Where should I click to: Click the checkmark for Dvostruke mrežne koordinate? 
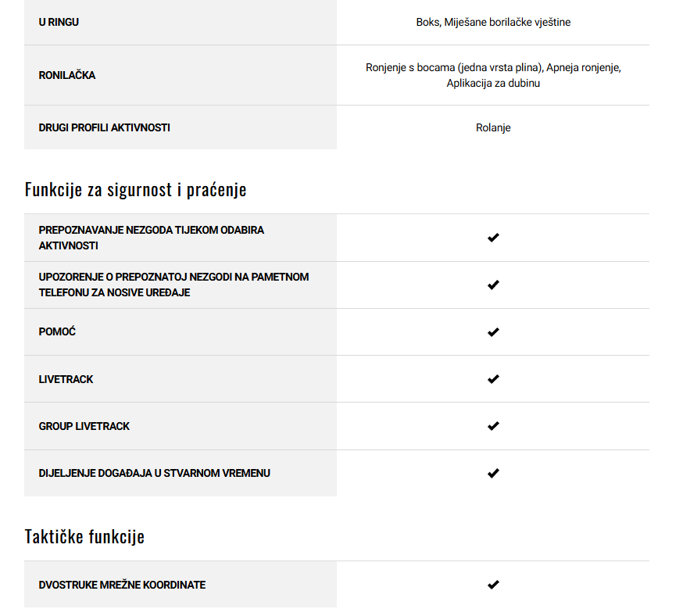[493, 585]
